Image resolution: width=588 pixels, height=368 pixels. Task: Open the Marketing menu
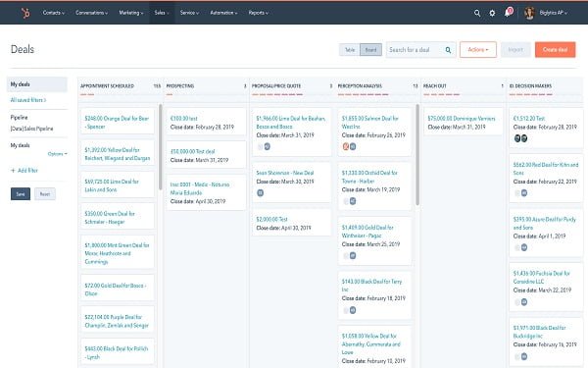(x=131, y=13)
